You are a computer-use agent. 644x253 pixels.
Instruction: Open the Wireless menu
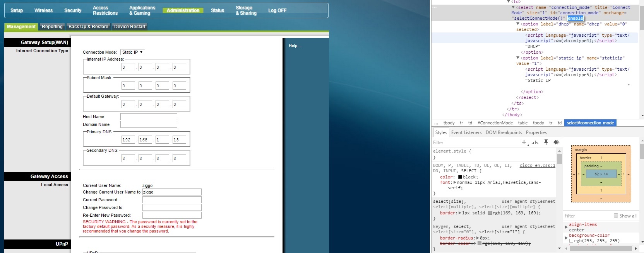point(43,10)
